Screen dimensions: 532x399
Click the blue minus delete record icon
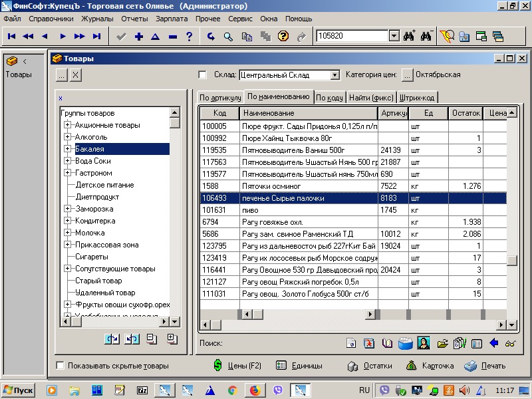tap(173, 37)
